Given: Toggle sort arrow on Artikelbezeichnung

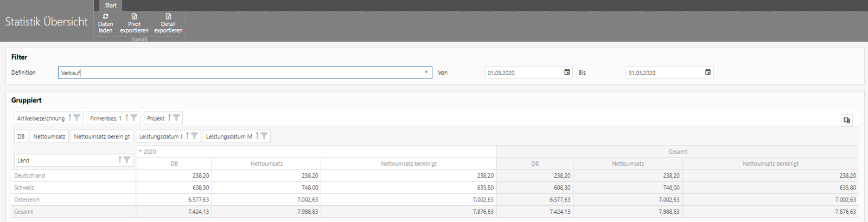Looking at the screenshot, I should [x=70, y=117].
